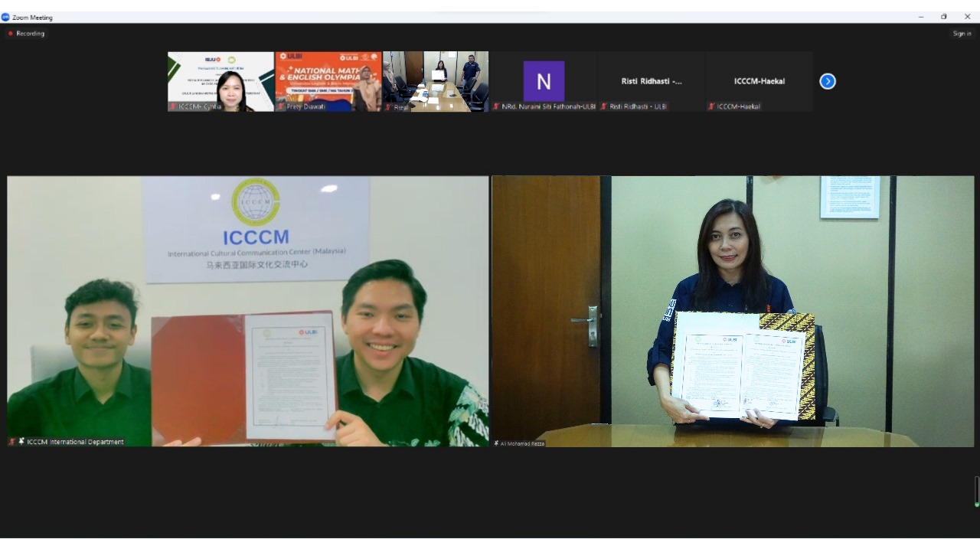
Task: Click muted mic icon on ICCCM-Haekal tile
Action: pyautogui.click(x=712, y=106)
